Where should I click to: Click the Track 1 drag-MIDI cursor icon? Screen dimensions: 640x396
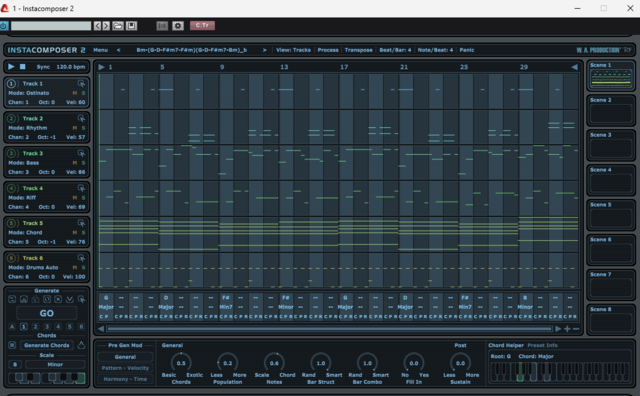tap(81, 83)
